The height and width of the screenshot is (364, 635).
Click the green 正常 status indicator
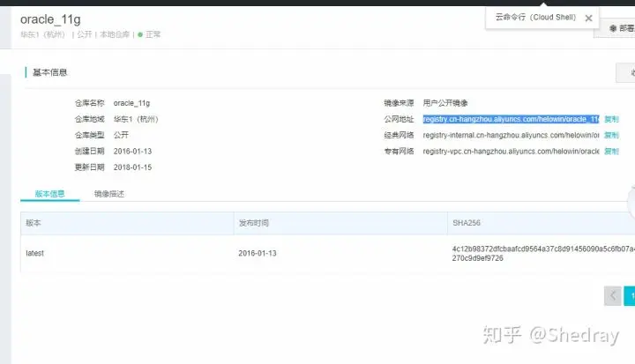click(149, 34)
